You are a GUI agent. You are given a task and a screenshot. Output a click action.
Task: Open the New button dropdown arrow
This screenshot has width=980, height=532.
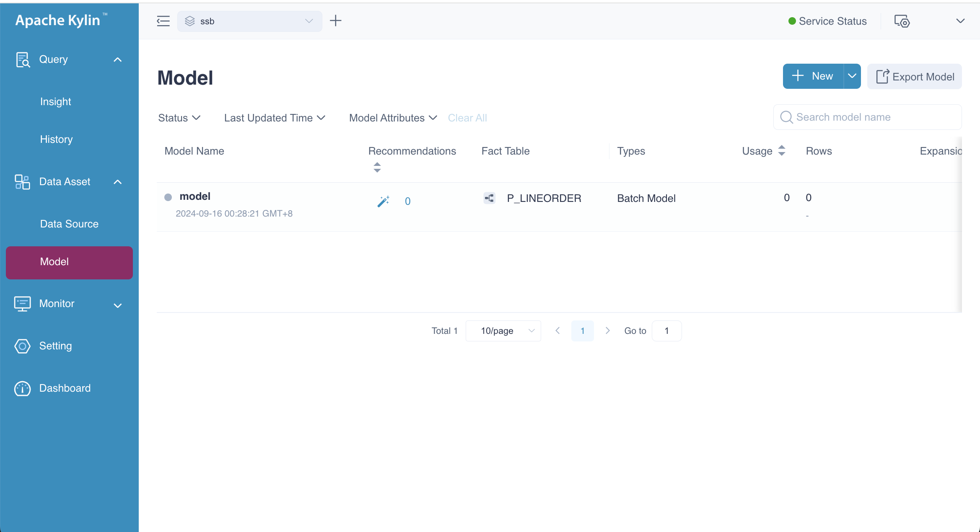coord(852,76)
